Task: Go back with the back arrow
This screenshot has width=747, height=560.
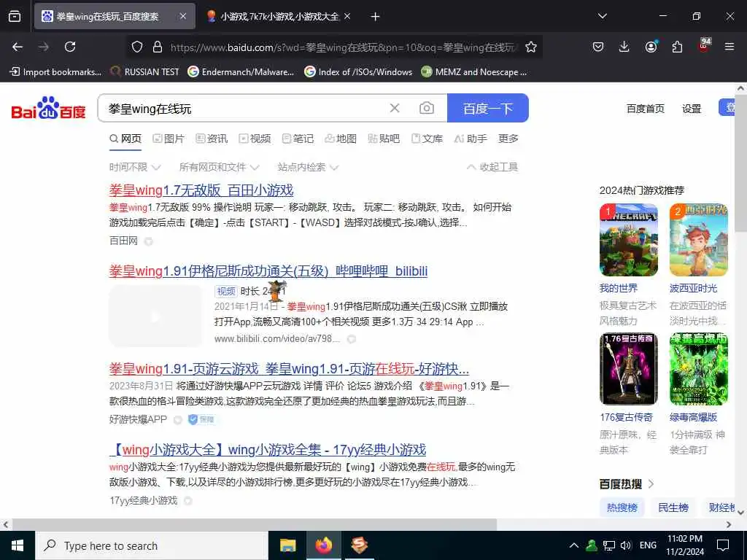Action: pos(18,47)
